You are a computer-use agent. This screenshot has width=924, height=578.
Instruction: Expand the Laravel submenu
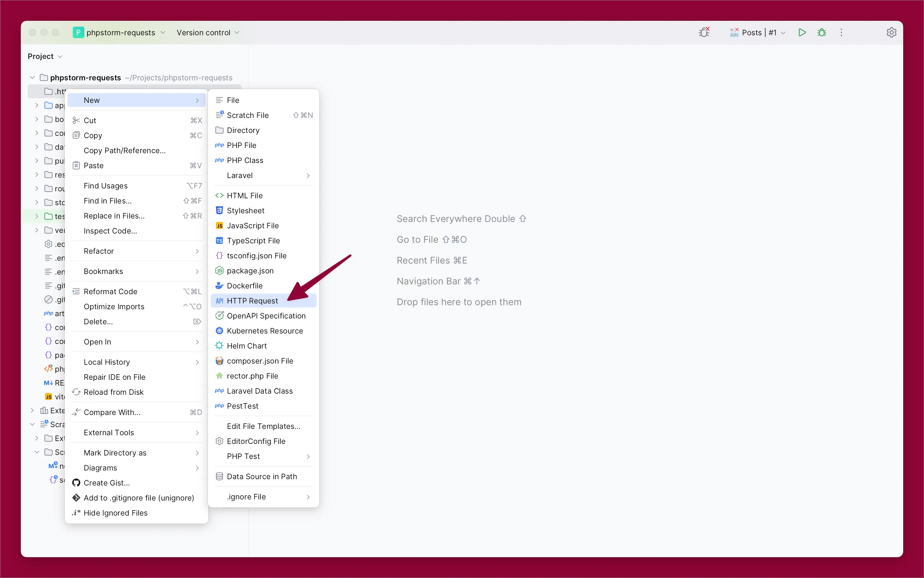point(263,175)
